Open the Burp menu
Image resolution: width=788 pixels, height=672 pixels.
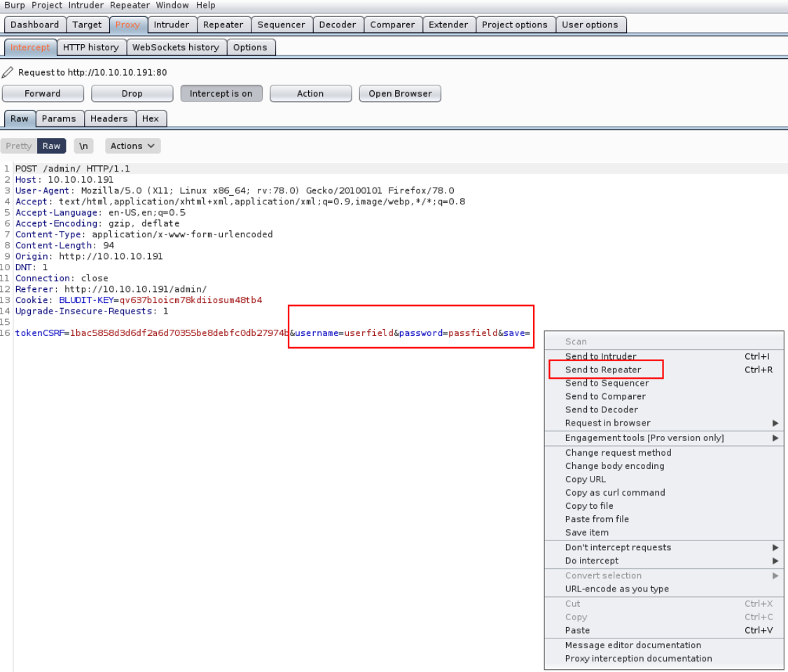15,5
